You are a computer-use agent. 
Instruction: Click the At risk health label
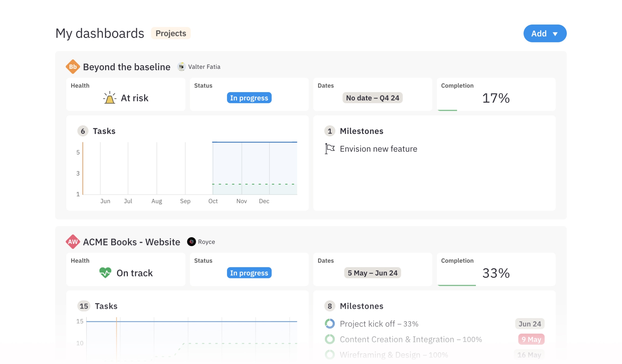tap(135, 98)
